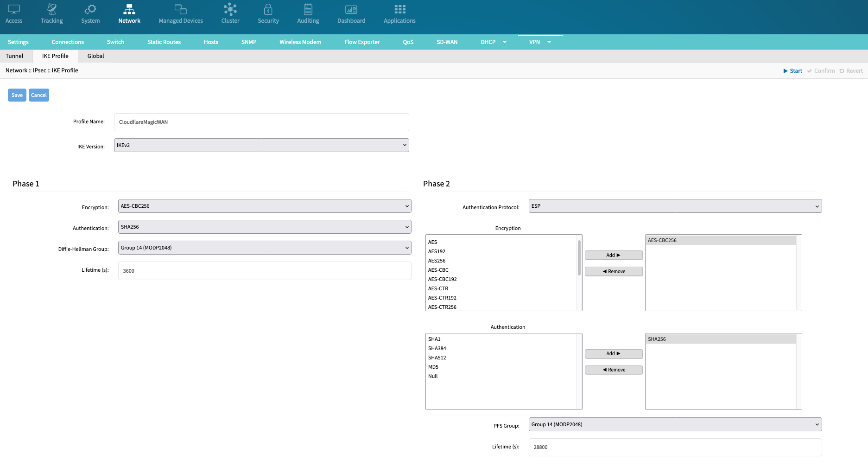Open the Phase 1 Encryption dropdown
Viewport: 868px width, 467px height.
pos(265,206)
